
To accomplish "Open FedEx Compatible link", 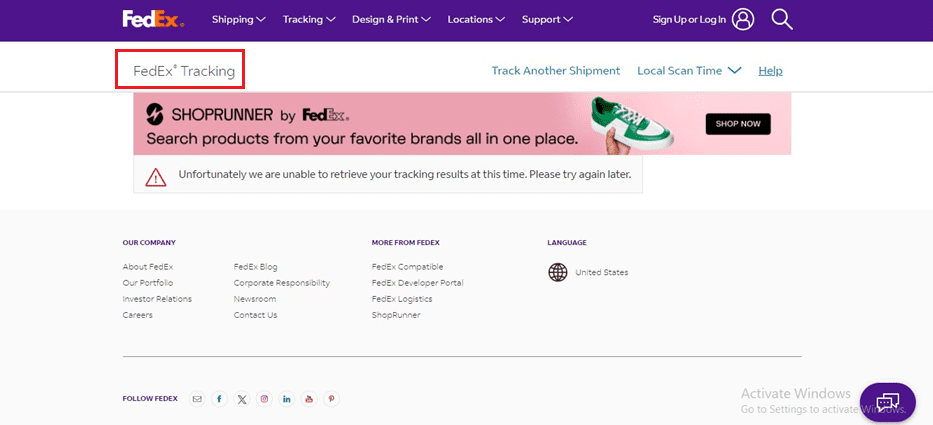I will point(408,267).
